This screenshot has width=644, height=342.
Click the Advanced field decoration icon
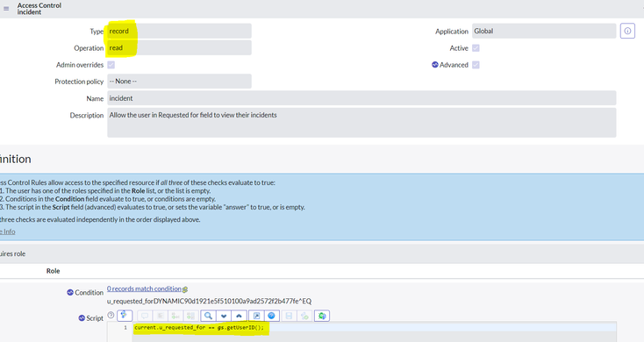(x=435, y=65)
